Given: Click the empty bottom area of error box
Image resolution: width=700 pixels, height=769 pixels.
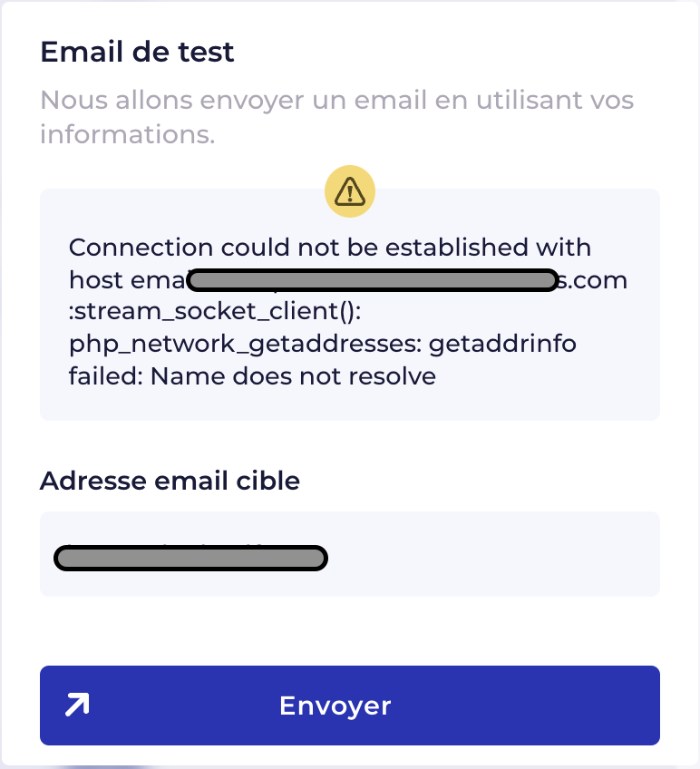Looking at the screenshot, I should pyautogui.click(x=350, y=404).
